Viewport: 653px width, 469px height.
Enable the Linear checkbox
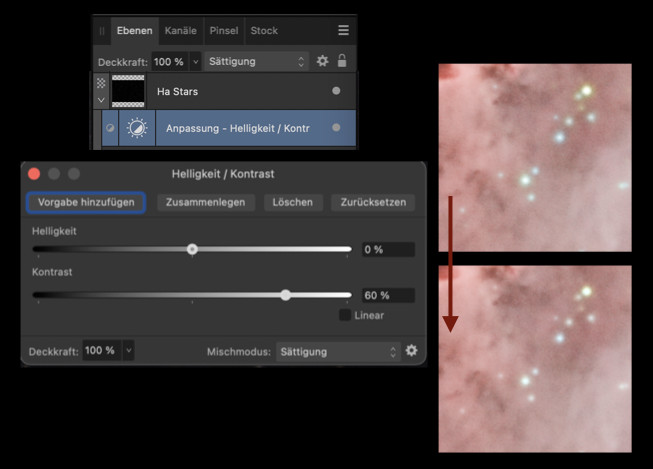[x=345, y=315]
